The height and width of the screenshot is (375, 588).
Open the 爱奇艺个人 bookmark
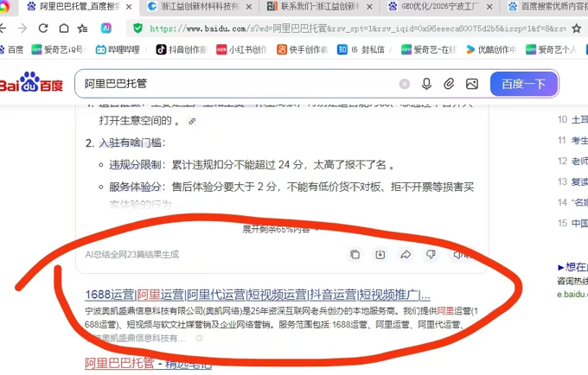point(552,49)
